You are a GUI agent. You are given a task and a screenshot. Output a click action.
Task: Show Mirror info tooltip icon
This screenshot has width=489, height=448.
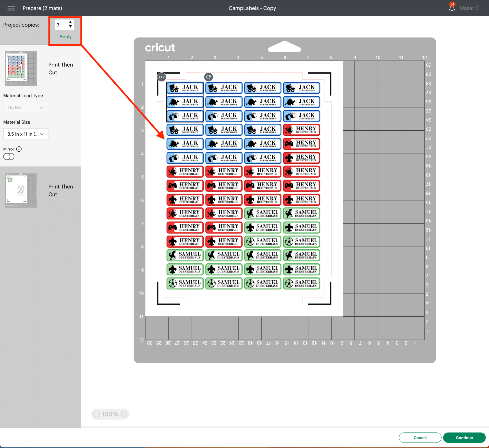(19, 149)
